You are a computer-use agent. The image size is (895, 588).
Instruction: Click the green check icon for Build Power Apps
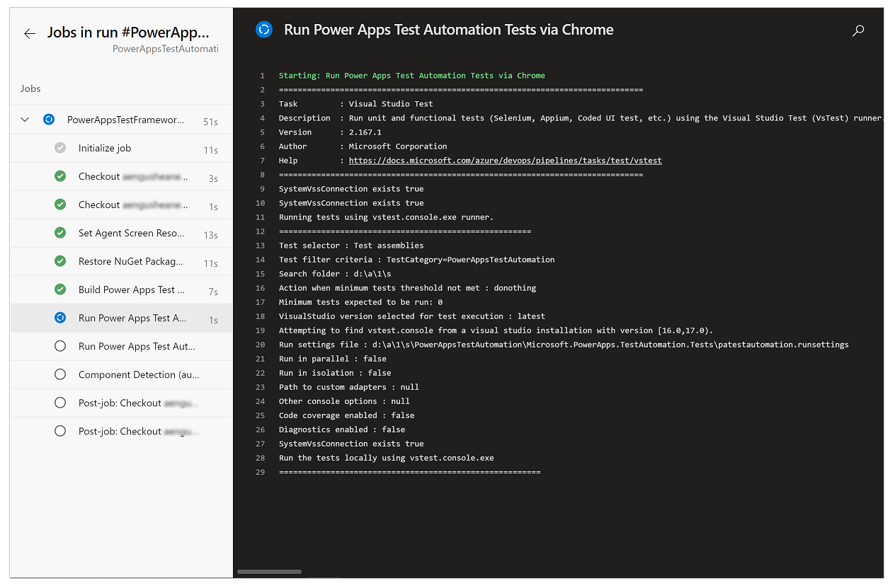click(60, 289)
